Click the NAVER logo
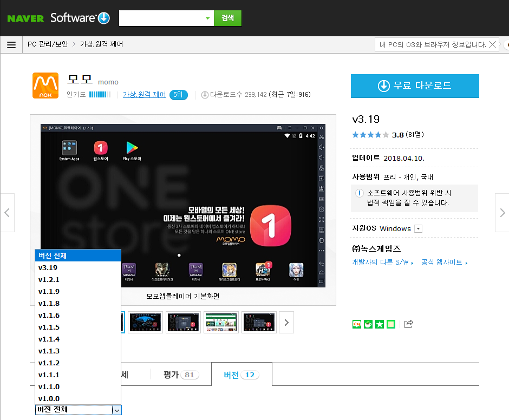The height and width of the screenshot is (420, 509). pyautogui.click(x=25, y=19)
